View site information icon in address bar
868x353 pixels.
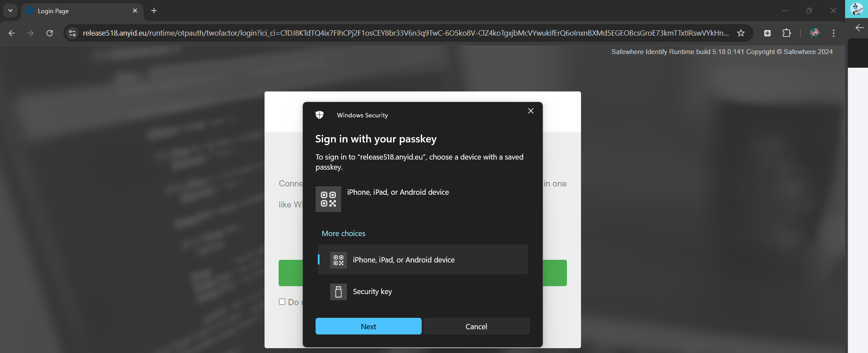[73, 33]
